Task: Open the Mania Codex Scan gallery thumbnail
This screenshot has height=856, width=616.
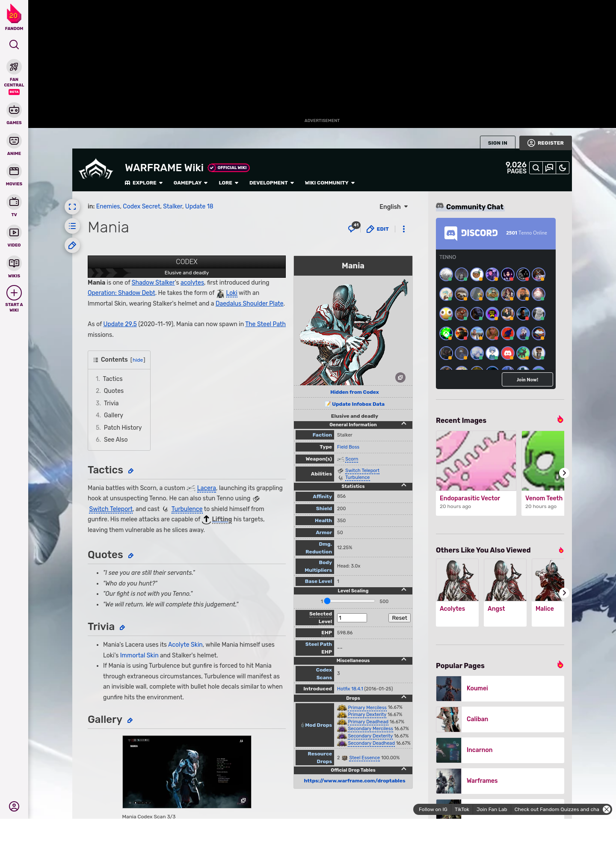Action: [x=187, y=772]
